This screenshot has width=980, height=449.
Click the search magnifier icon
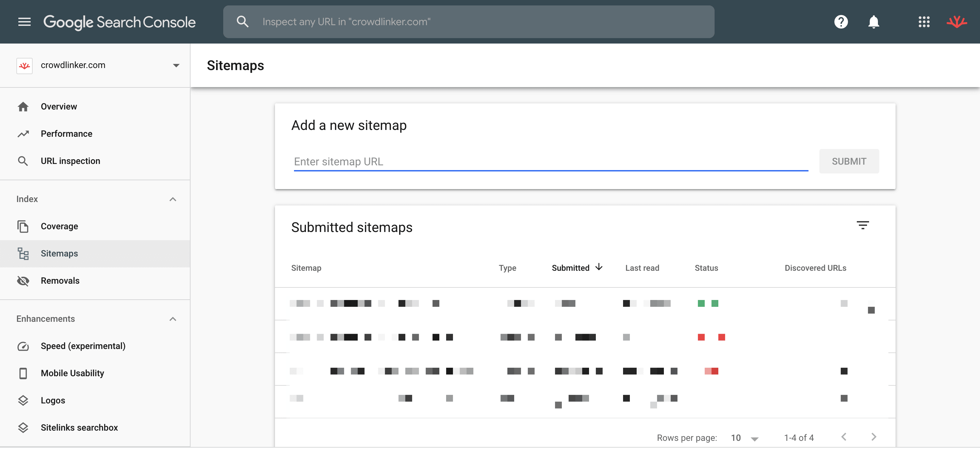(x=242, y=22)
